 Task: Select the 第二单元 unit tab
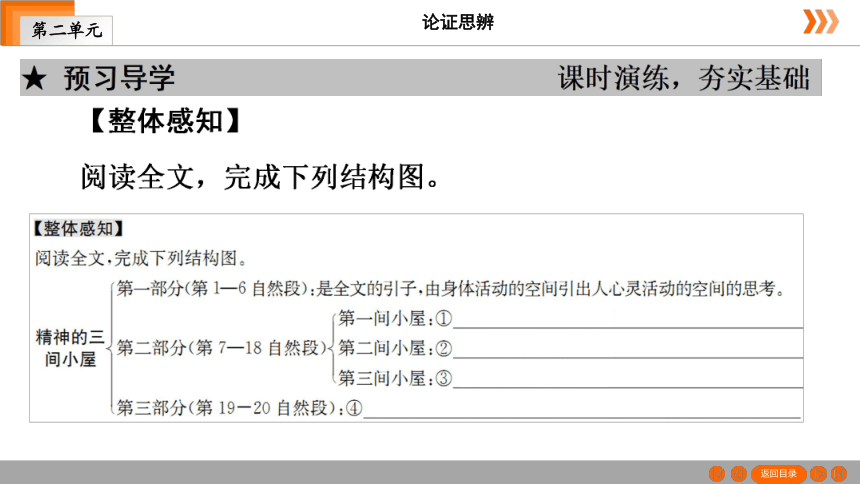pos(66,30)
